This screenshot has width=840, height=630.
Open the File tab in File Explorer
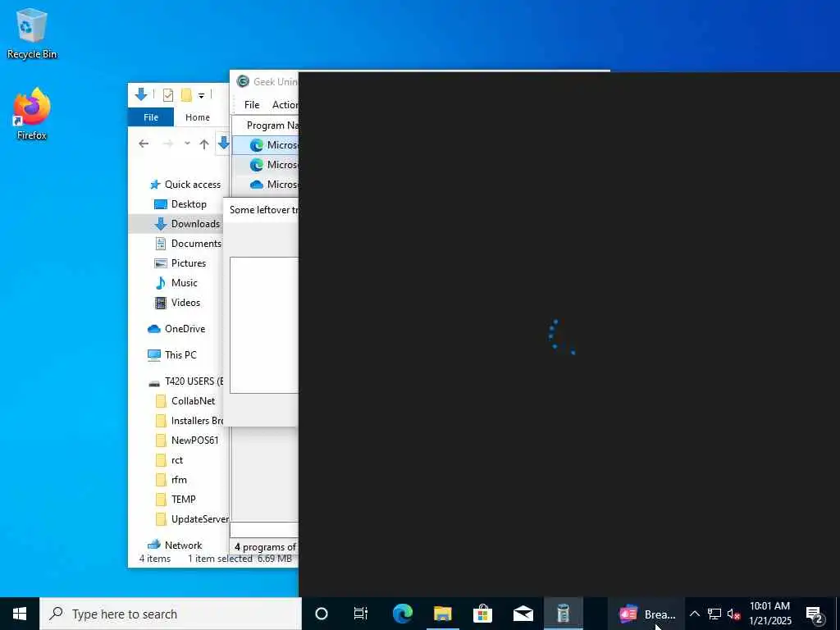click(151, 116)
